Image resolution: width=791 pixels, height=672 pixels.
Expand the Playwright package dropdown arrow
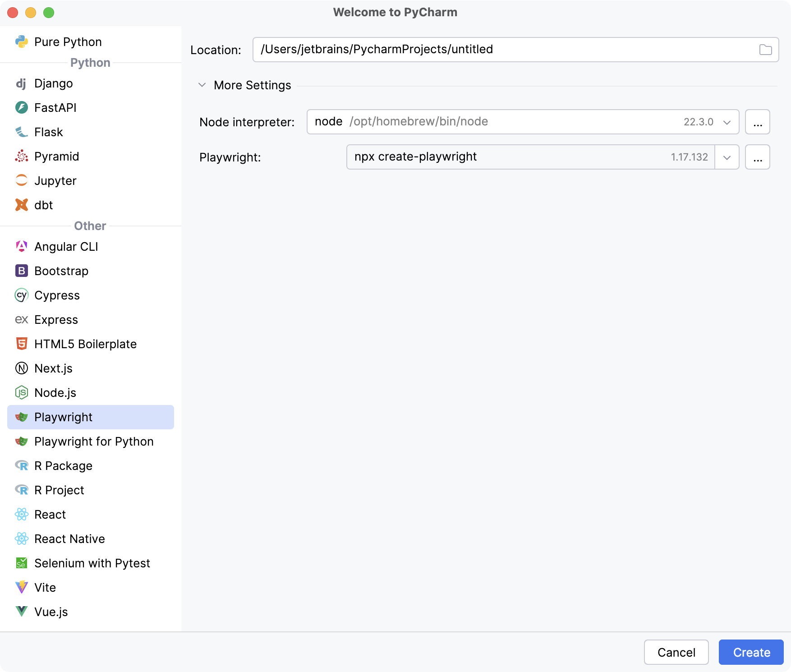coord(727,157)
